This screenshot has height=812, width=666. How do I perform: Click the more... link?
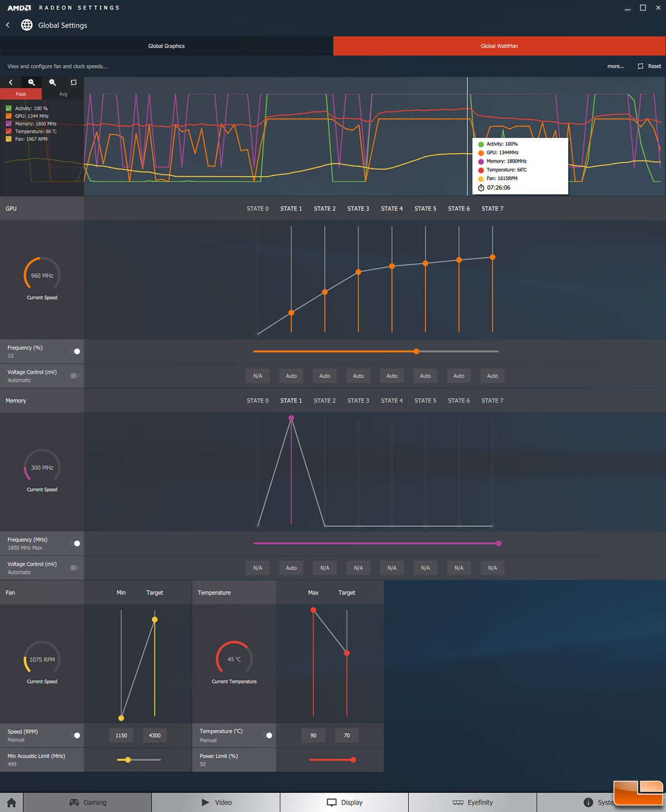click(x=615, y=67)
